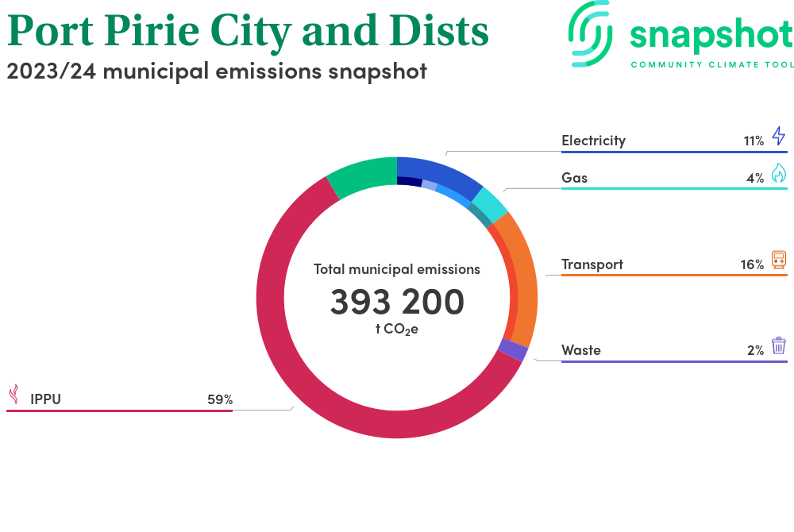Click the Waste trash bin icon
Screen dimensions: 794x532
[778, 345]
